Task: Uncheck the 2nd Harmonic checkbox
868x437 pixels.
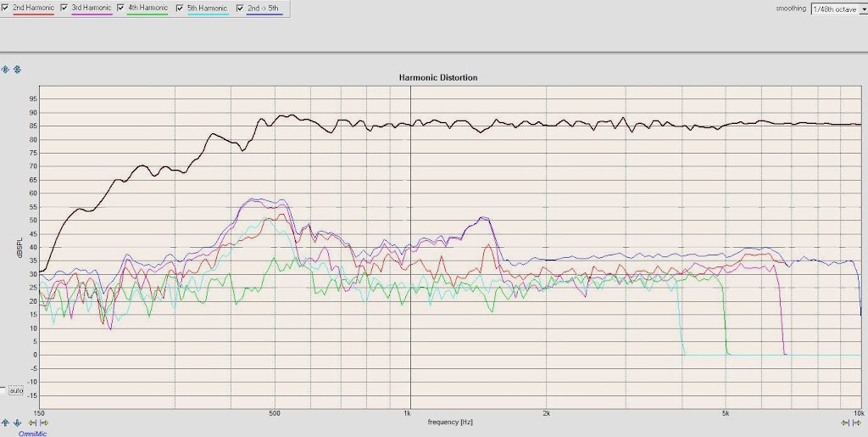Action: (5, 8)
